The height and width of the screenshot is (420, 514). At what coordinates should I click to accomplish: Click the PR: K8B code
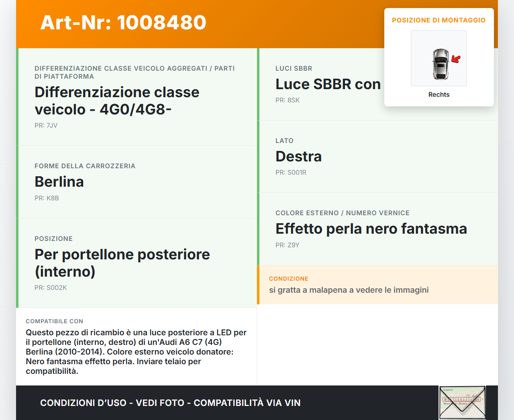pyautogui.click(x=47, y=198)
